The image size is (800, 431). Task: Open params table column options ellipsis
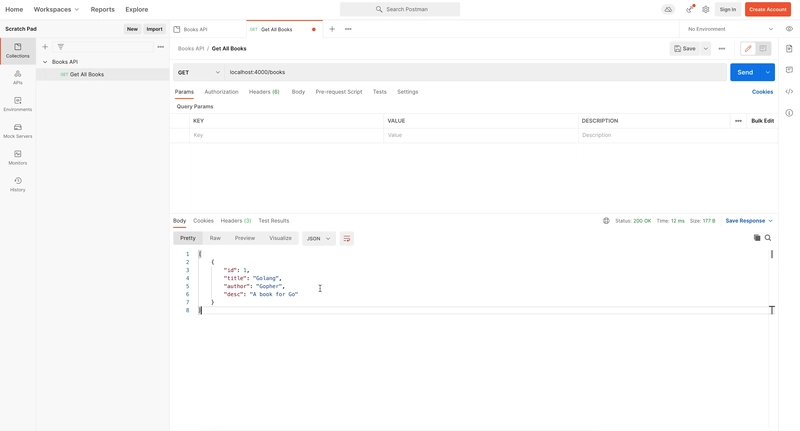pyautogui.click(x=738, y=121)
